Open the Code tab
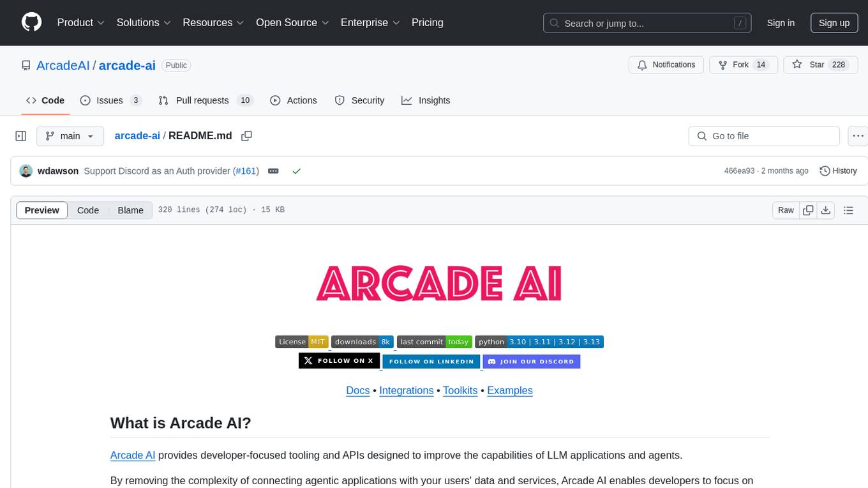The height and width of the screenshot is (488, 868). pyautogui.click(x=45, y=100)
